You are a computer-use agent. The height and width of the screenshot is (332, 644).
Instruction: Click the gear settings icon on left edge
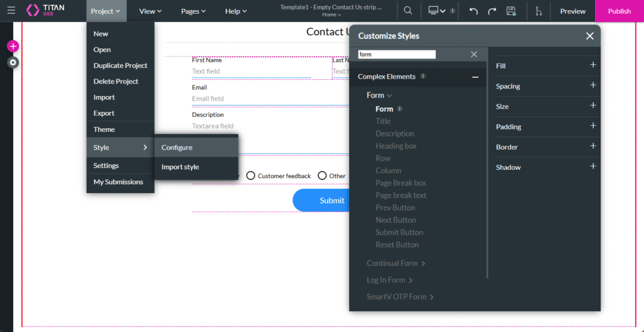click(x=13, y=62)
